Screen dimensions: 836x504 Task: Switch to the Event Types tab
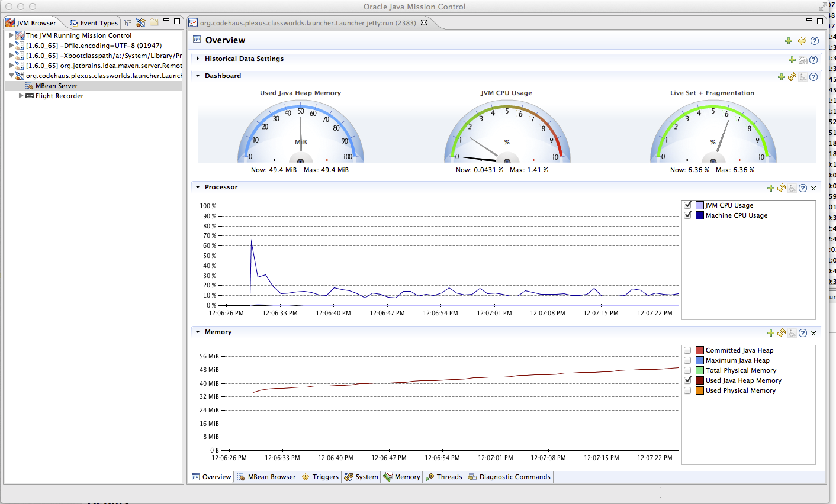pyautogui.click(x=94, y=23)
